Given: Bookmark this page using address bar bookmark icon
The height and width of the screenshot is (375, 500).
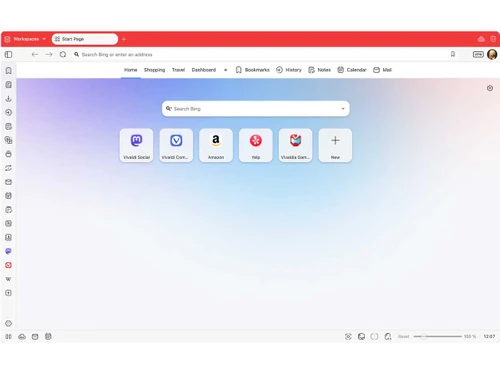Looking at the screenshot, I should pos(453,54).
